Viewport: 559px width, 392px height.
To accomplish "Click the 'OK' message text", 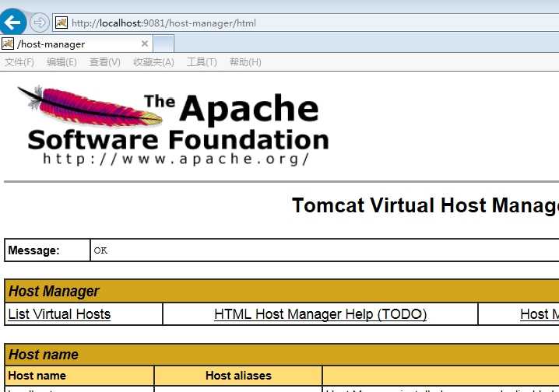I will (x=100, y=250).
